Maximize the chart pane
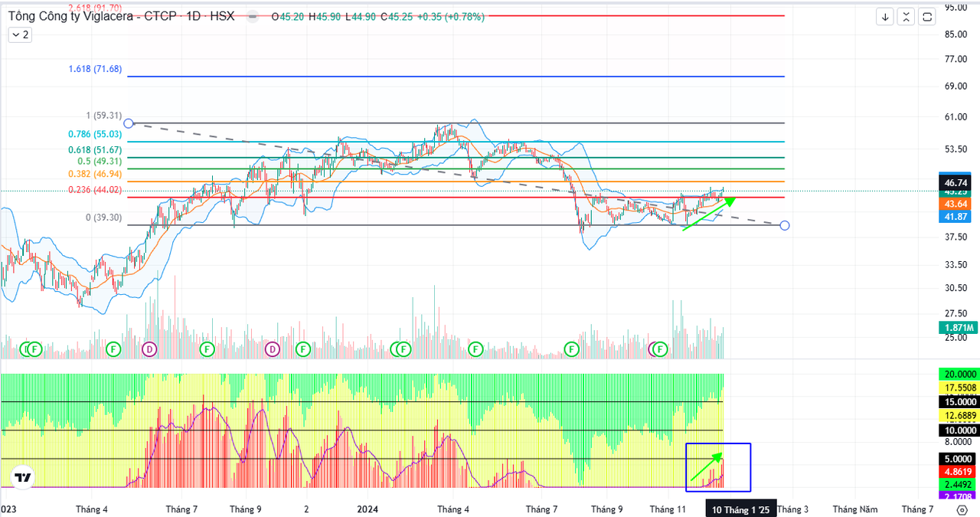 [x=927, y=17]
